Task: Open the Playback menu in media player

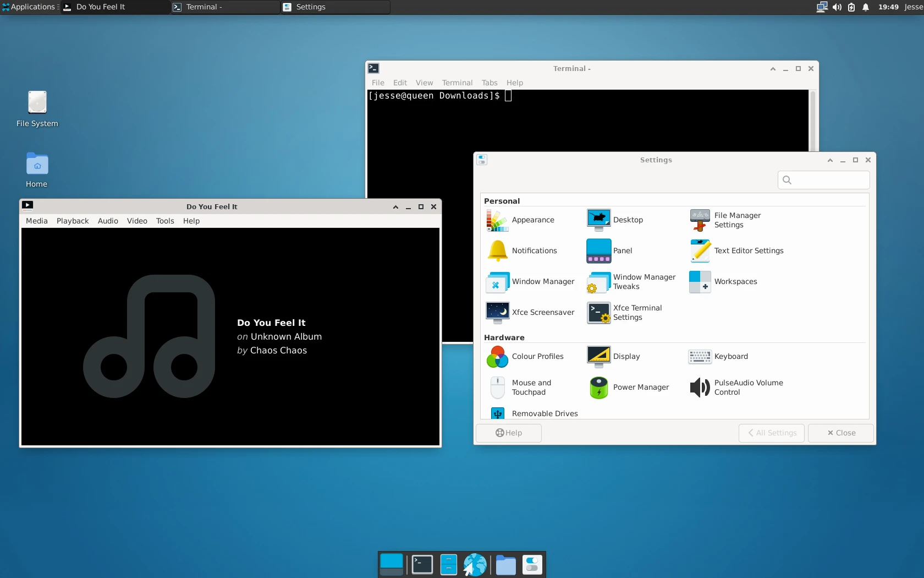Action: pyautogui.click(x=73, y=221)
